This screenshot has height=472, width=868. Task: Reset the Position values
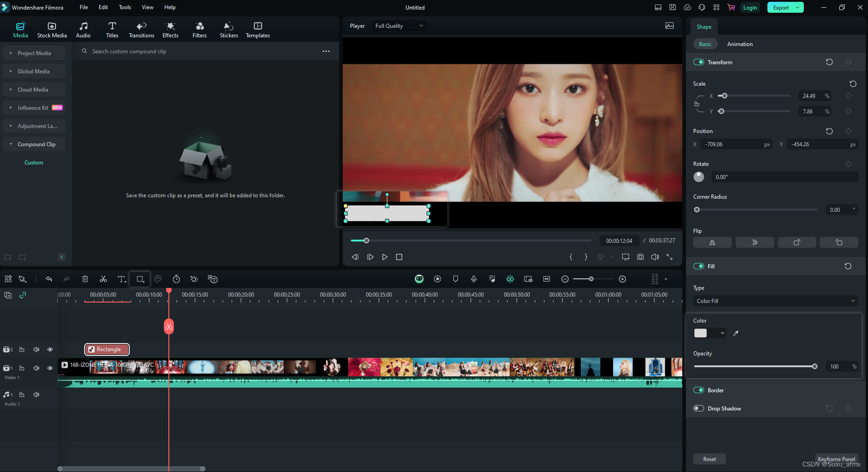point(829,131)
